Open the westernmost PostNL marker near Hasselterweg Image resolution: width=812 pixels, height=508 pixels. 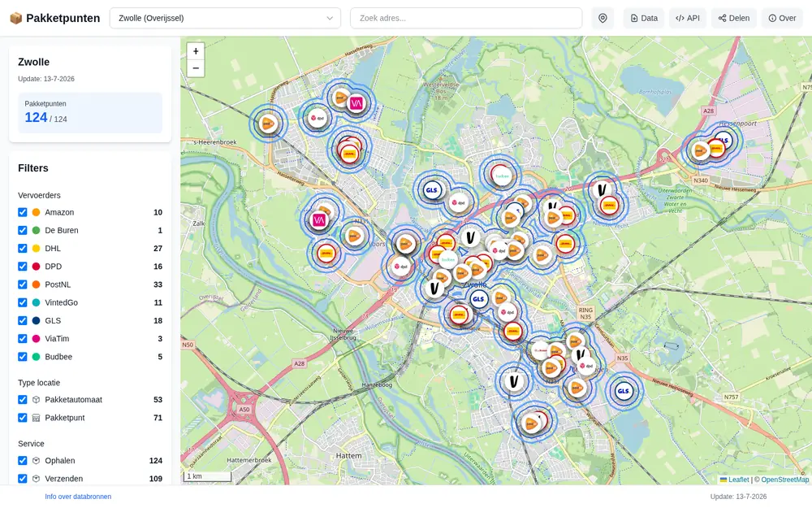(268, 124)
